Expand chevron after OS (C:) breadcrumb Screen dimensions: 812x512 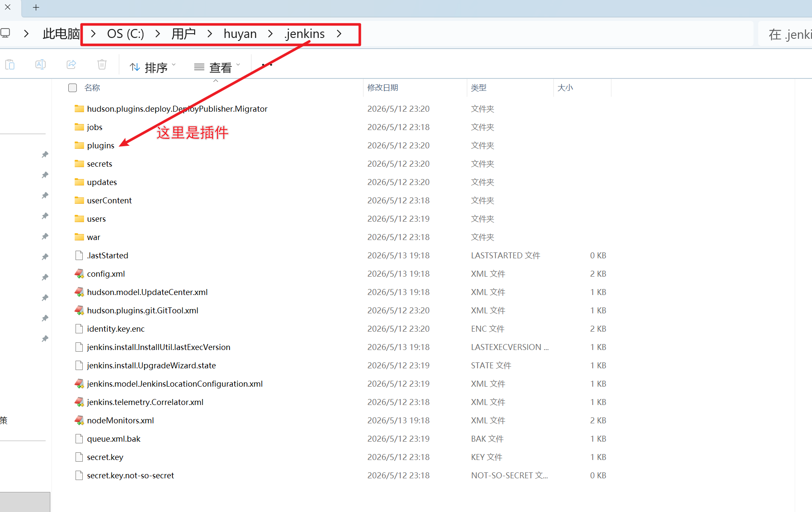158,34
